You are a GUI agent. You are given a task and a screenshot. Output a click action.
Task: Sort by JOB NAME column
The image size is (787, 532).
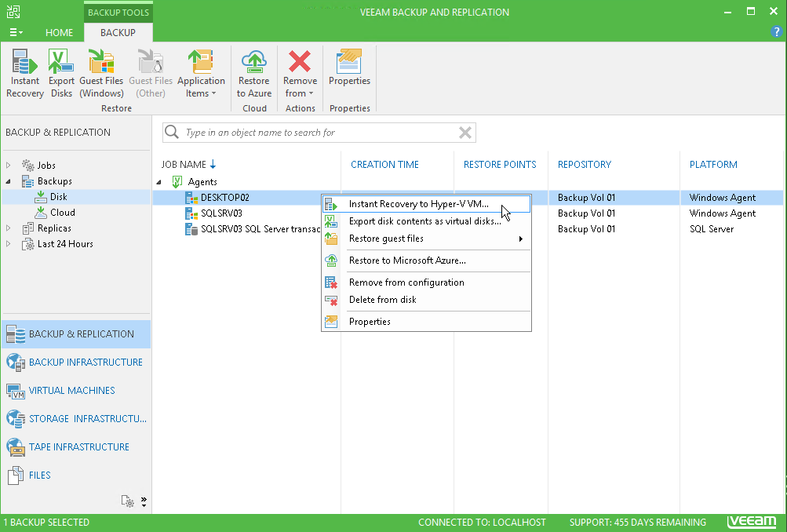(x=188, y=164)
